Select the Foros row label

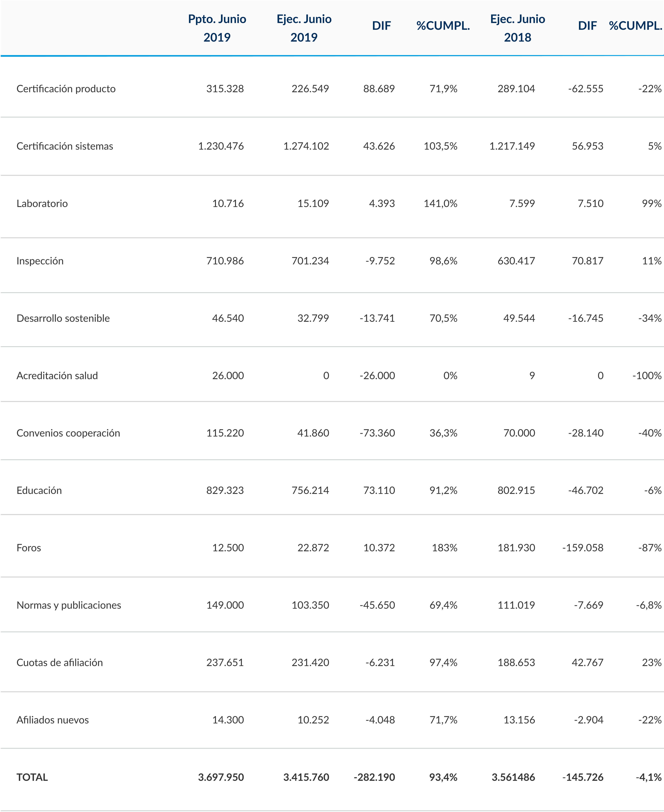29,547
